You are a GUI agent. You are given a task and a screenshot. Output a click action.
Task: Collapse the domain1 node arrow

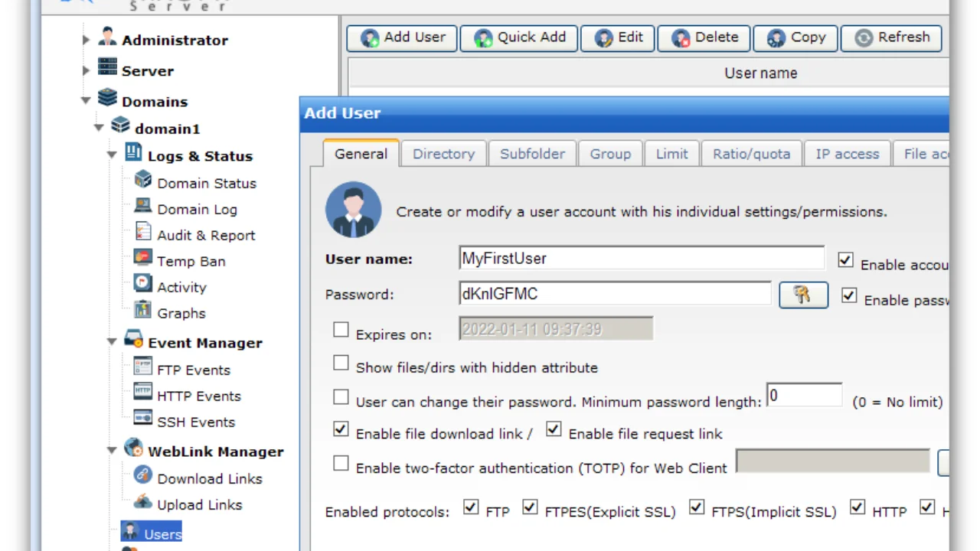point(99,128)
